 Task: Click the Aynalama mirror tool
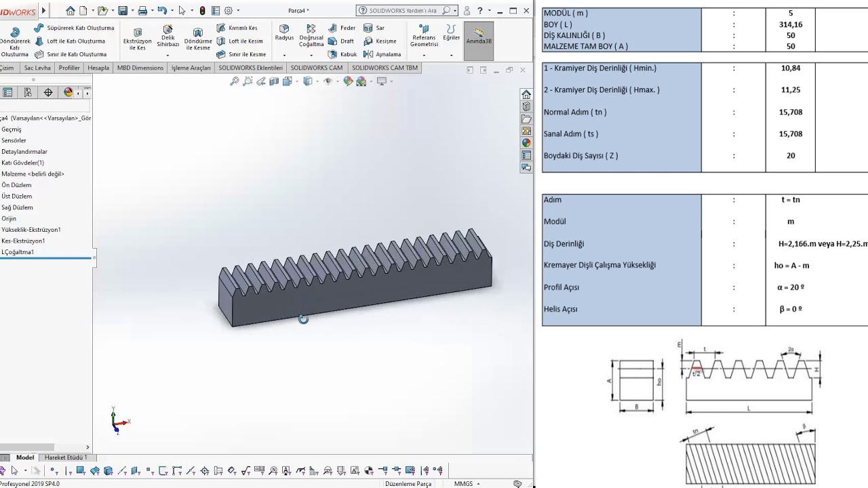pos(382,54)
